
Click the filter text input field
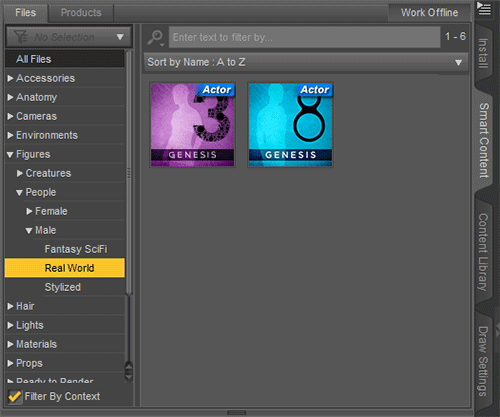(305, 37)
